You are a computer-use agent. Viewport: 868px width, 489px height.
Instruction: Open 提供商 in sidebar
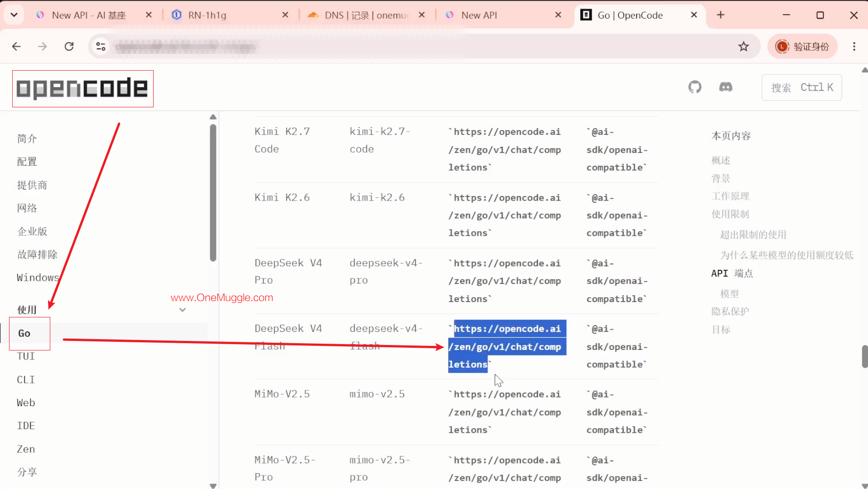click(x=32, y=185)
